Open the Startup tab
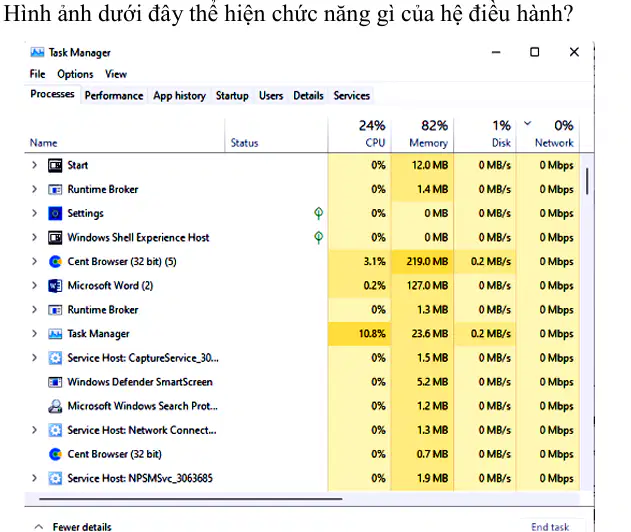The width and height of the screenshot is (631, 532). coord(232,96)
